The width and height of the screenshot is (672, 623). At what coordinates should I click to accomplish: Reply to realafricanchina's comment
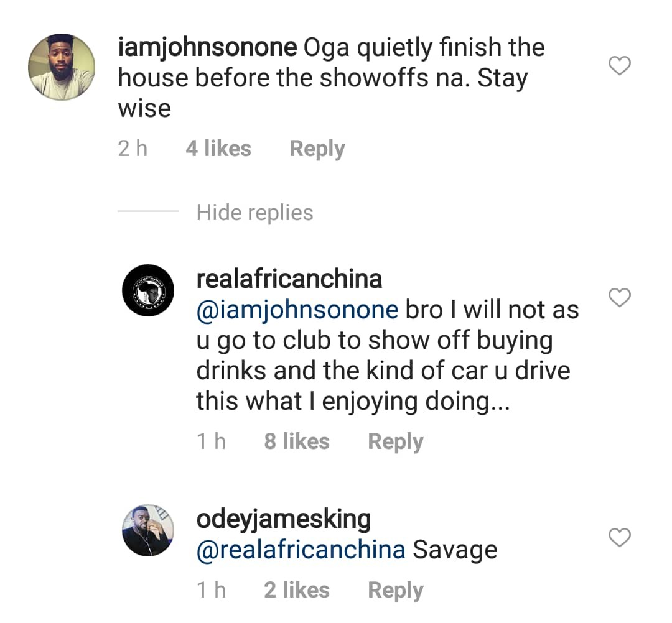point(395,441)
